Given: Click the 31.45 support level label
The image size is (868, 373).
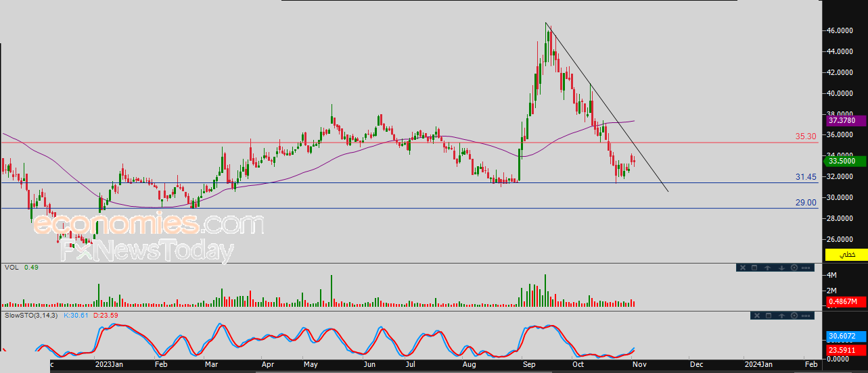Looking at the screenshot, I should pos(806,177).
